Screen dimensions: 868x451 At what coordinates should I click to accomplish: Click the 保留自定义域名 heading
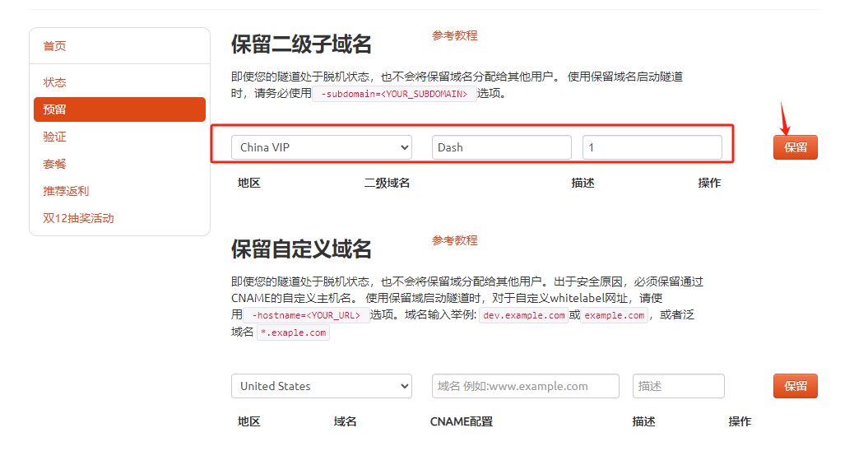point(301,249)
